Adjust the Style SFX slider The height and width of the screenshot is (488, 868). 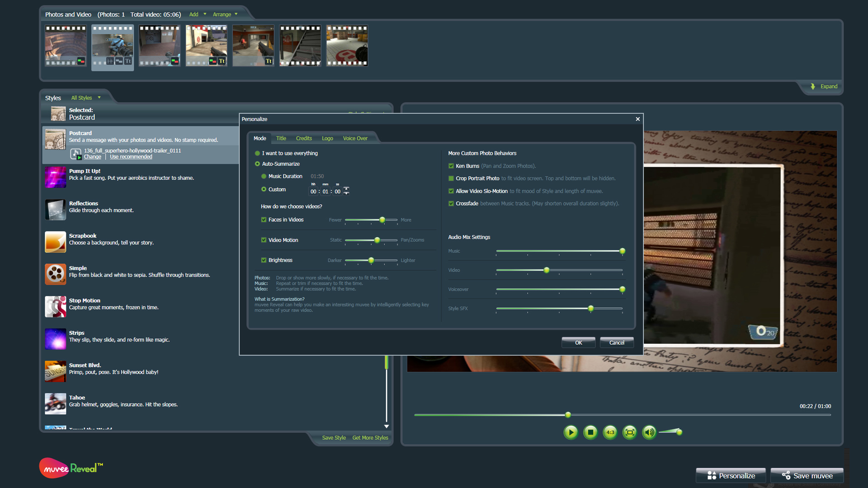coord(590,309)
